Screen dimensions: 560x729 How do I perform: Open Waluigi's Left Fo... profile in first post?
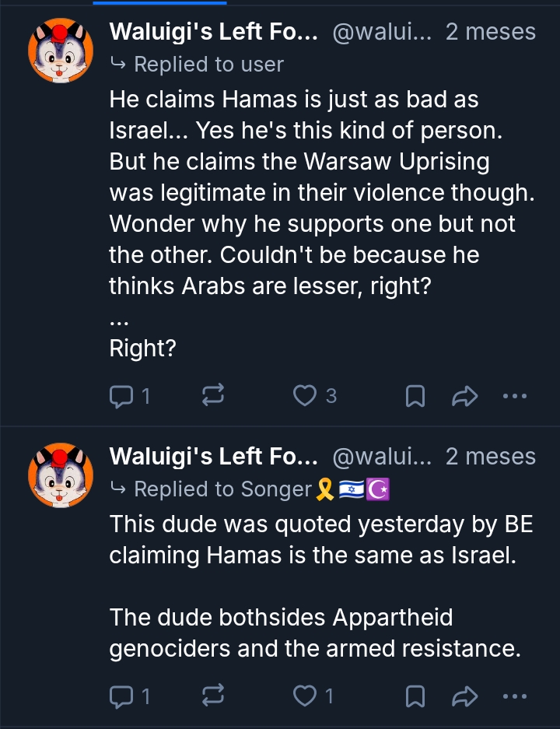(x=213, y=32)
